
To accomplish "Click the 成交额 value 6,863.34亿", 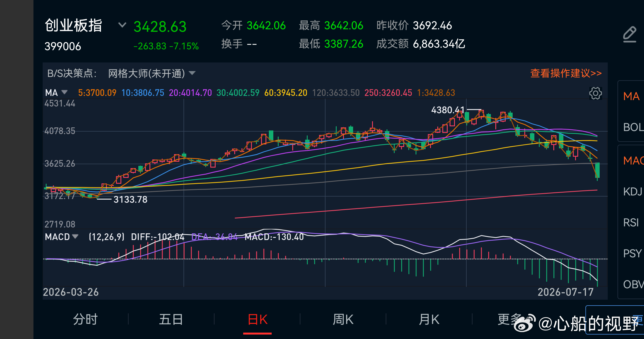I will pyautogui.click(x=439, y=44).
